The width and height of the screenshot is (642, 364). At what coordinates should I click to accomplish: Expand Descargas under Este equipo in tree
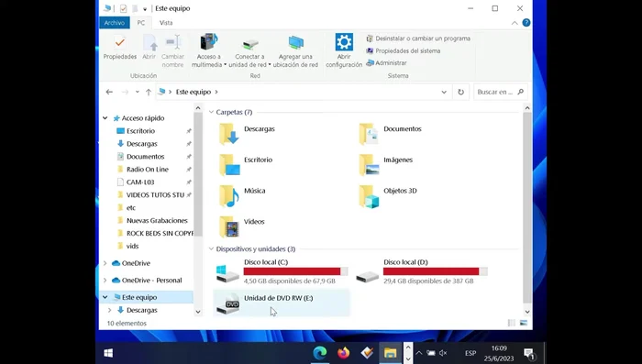[x=110, y=310]
